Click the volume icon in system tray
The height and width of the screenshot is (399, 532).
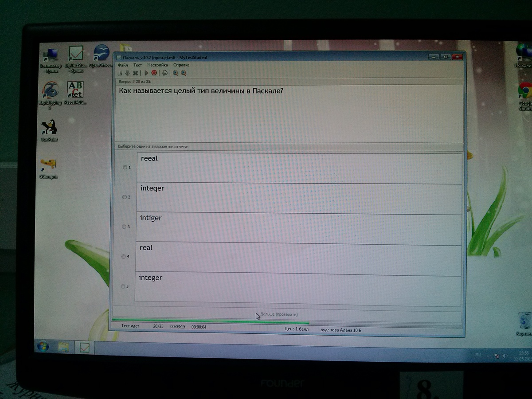(505, 356)
